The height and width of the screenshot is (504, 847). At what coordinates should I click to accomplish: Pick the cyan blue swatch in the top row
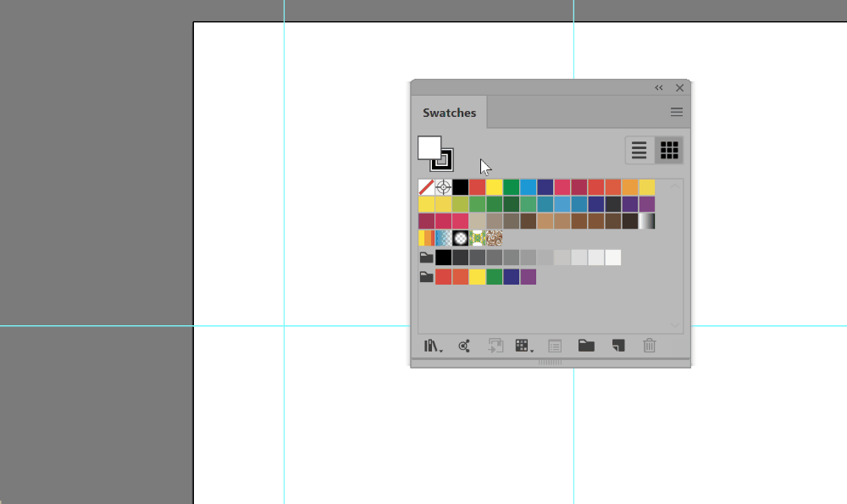[x=529, y=187]
